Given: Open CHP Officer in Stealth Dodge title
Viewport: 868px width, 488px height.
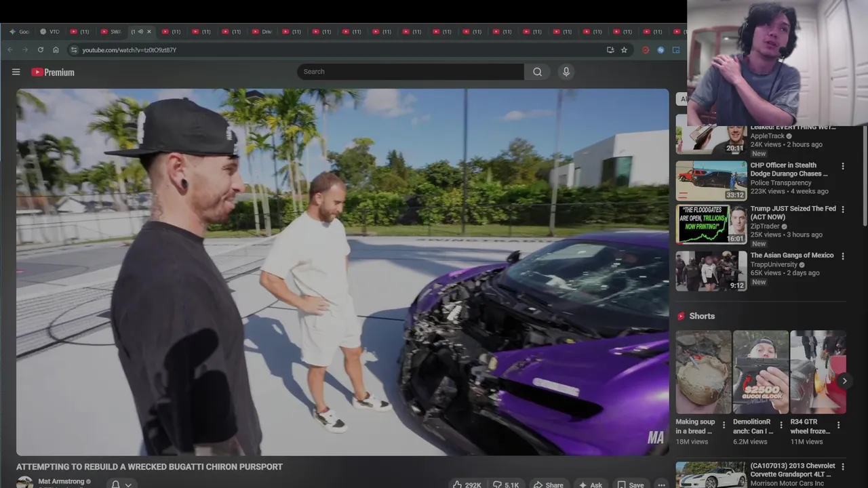Looking at the screenshot, I should [x=789, y=169].
